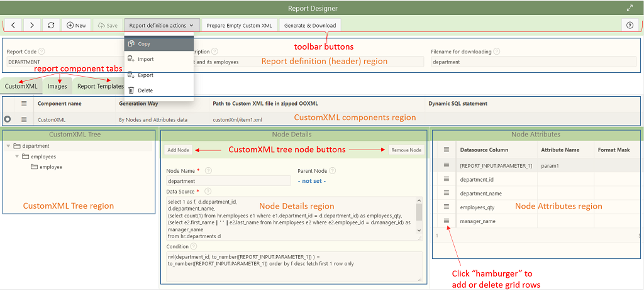Click the Generation Way column header
This screenshot has height=296, width=644.
point(138,104)
